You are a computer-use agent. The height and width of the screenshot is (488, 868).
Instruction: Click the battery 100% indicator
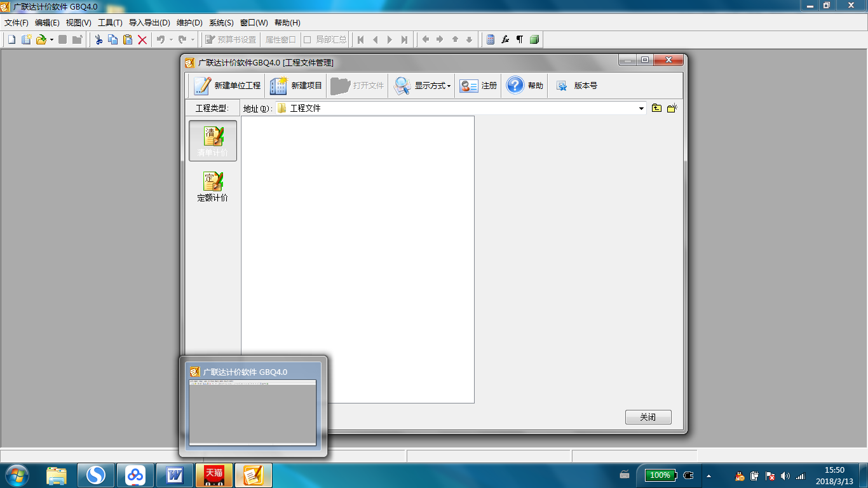(x=661, y=475)
